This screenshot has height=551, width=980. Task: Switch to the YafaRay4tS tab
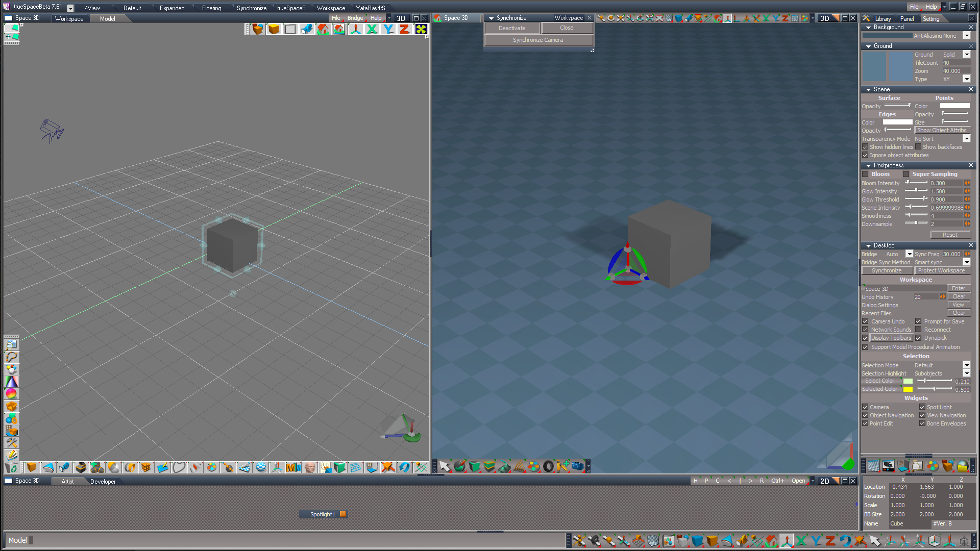pyautogui.click(x=371, y=8)
